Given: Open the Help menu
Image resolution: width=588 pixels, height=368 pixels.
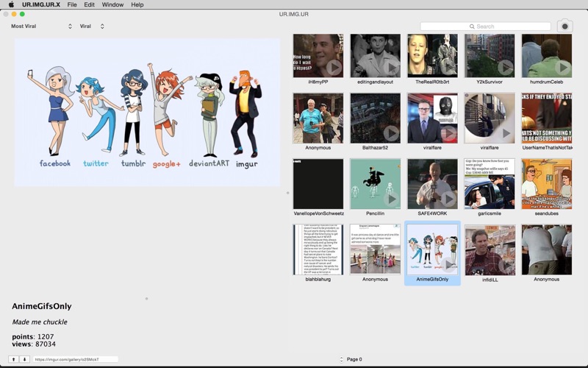Looking at the screenshot, I should tap(137, 4).
